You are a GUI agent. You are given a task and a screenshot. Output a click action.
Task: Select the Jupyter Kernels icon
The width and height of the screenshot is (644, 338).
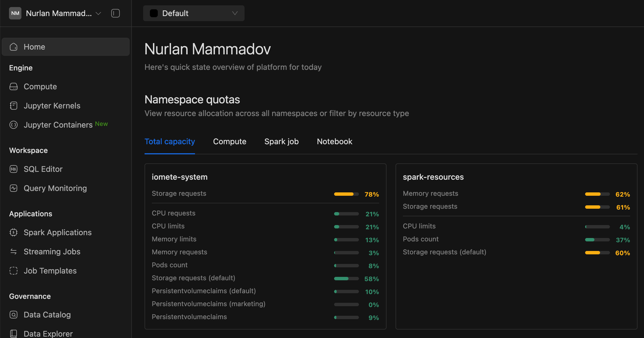tap(13, 106)
